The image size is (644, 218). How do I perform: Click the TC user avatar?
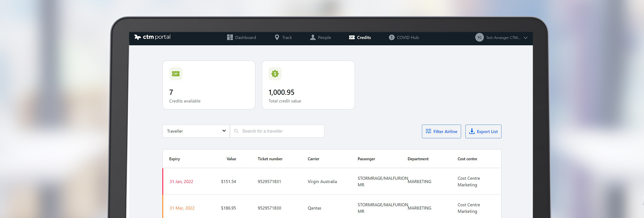pos(479,37)
